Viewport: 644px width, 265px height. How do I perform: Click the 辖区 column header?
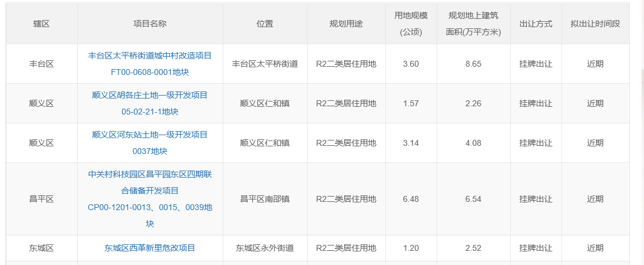41,24
